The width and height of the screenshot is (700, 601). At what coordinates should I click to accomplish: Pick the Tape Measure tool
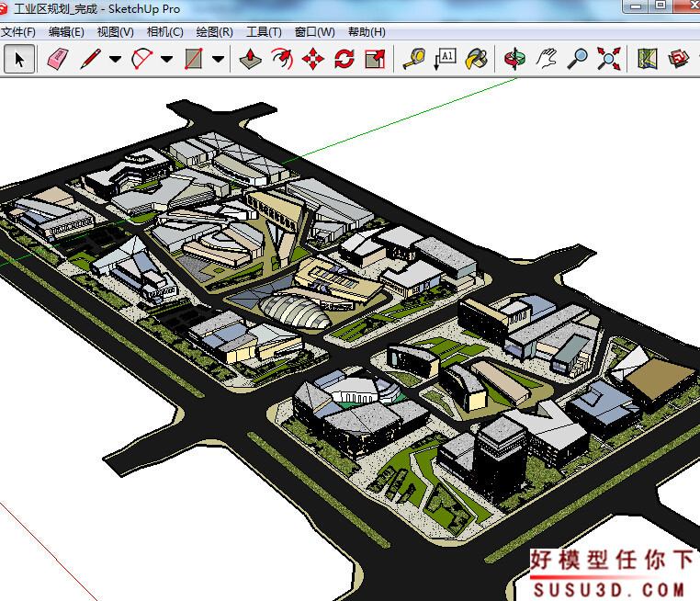(x=413, y=59)
